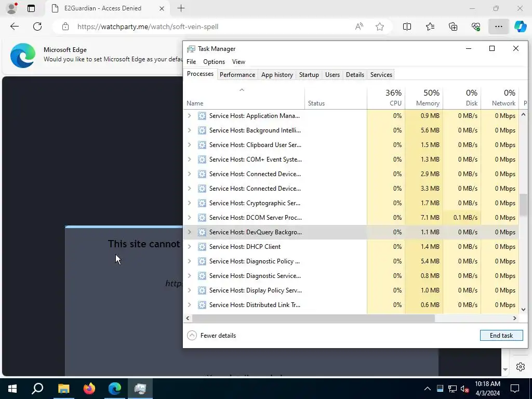Show hidden system tray icons
532x399 pixels.
428,389
